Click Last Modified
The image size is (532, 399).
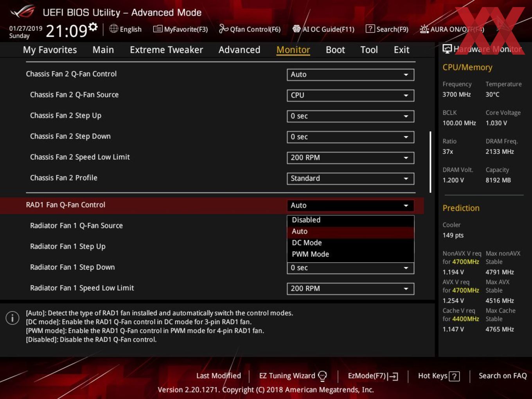[218, 376]
